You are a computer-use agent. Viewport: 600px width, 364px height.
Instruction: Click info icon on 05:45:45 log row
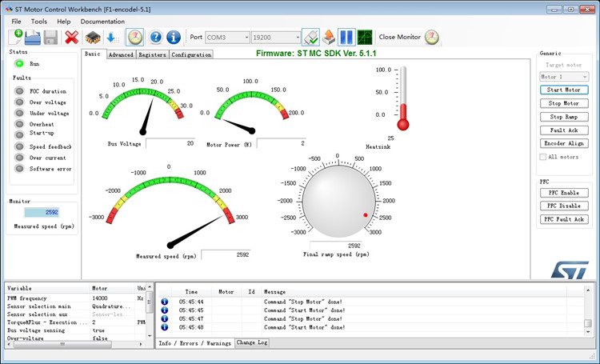pyautogui.click(x=165, y=310)
